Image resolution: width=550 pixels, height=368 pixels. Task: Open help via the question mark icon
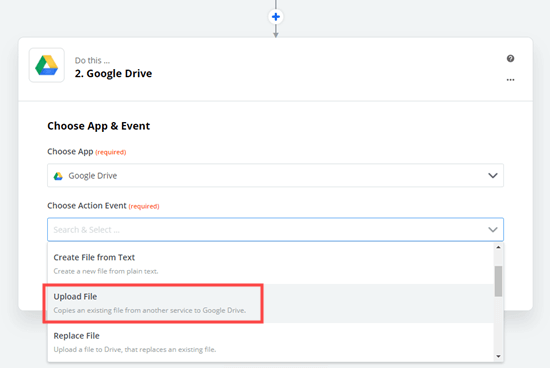(x=510, y=59)
